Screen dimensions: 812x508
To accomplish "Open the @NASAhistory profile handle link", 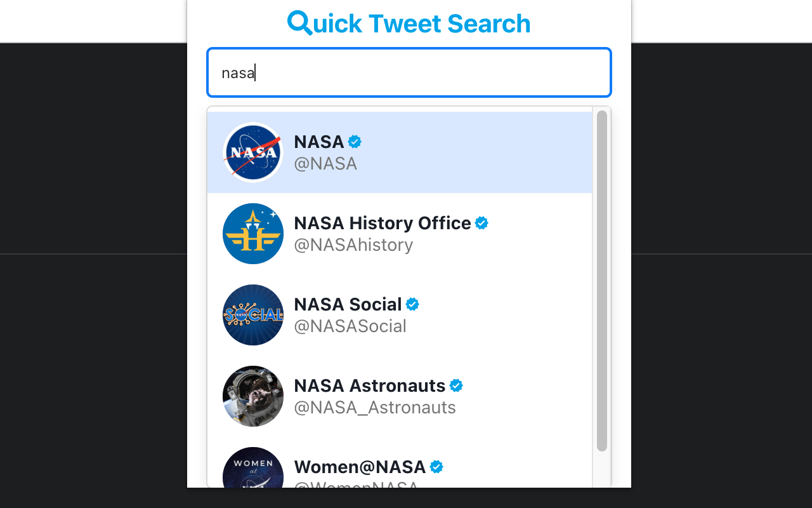I will [353, 244].
